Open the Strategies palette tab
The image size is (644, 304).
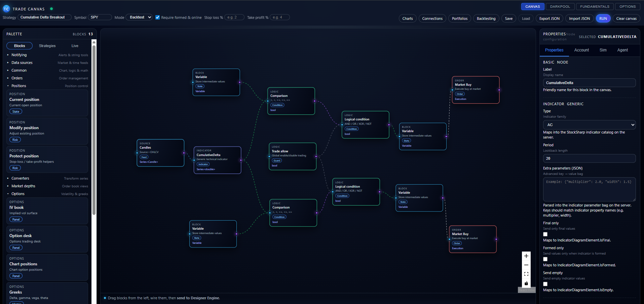coord(47,46)
